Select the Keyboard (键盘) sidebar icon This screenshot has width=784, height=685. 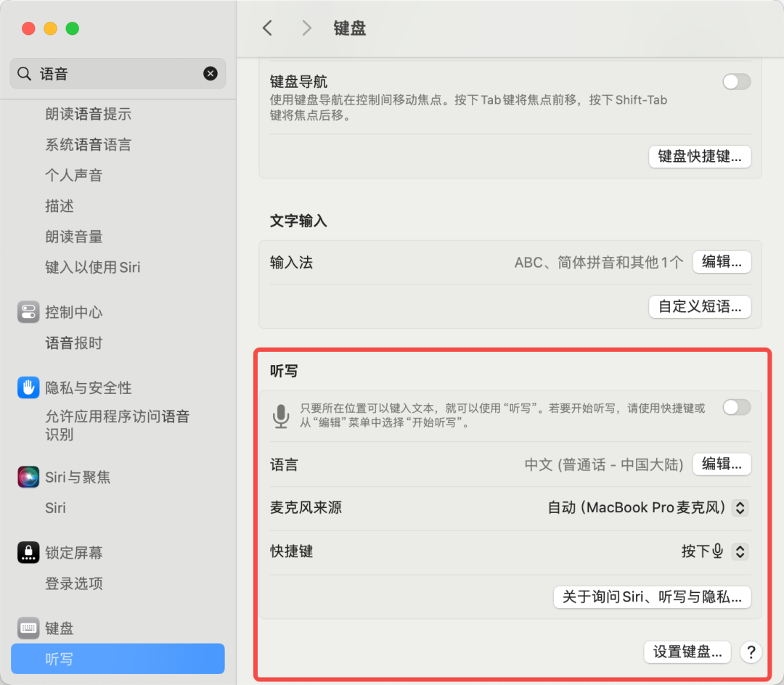(x=28, y=628)
